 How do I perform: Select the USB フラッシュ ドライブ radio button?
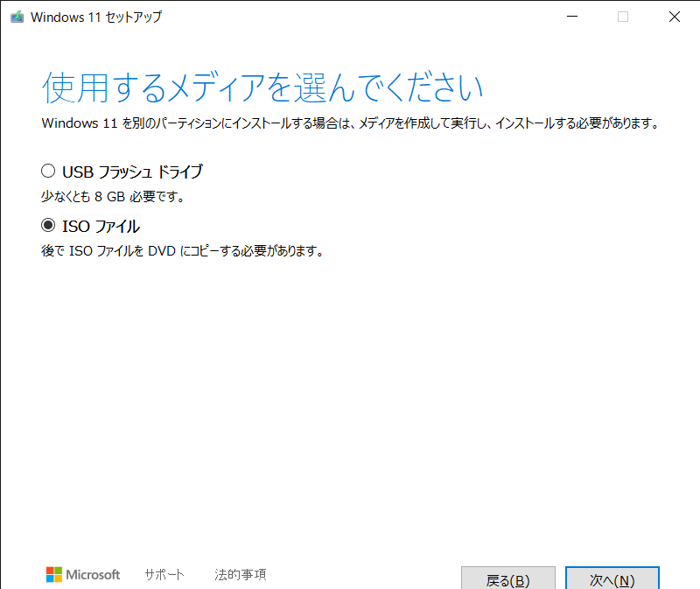(x=48, y=171)
